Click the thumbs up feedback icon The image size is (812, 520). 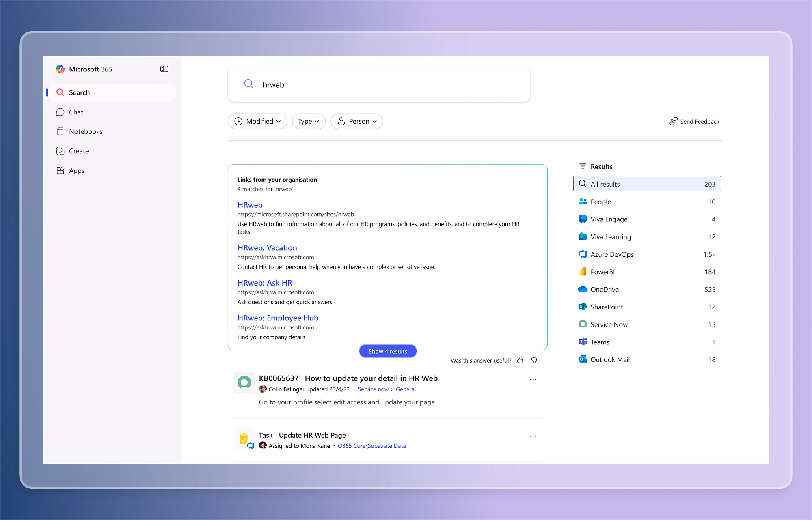click(x=520, y=360)
